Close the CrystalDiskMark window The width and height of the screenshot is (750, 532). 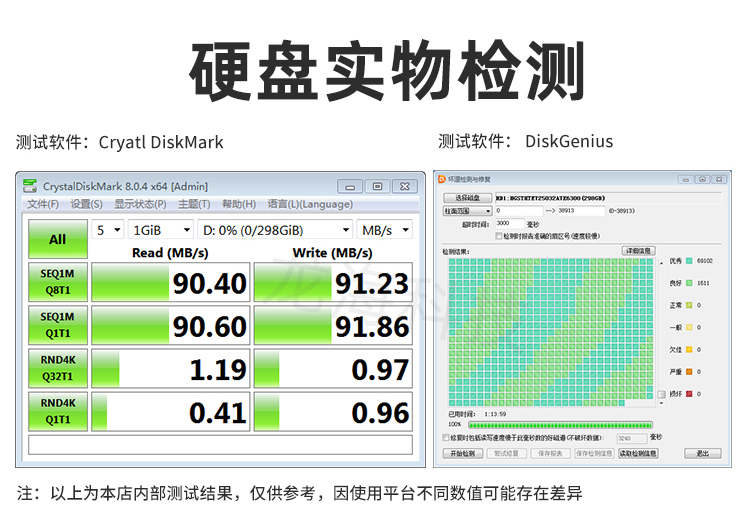(x=405, y=186)
